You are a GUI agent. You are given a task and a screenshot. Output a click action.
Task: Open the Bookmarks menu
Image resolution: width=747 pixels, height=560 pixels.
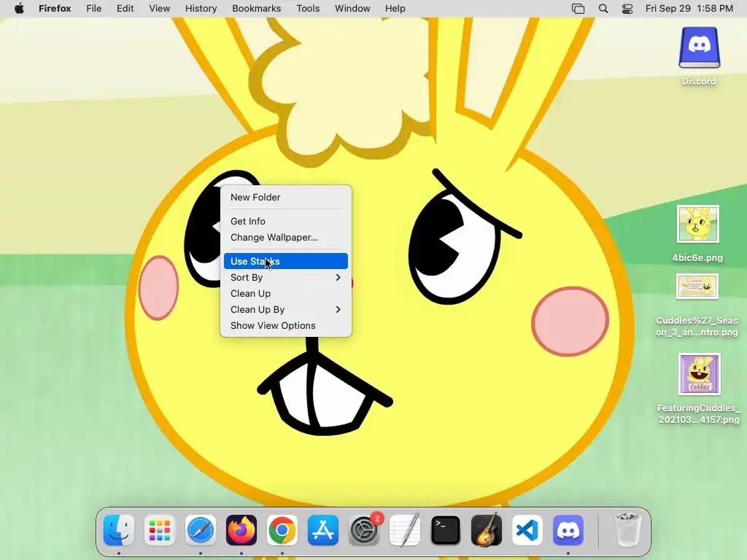click(x=256, y=9)
